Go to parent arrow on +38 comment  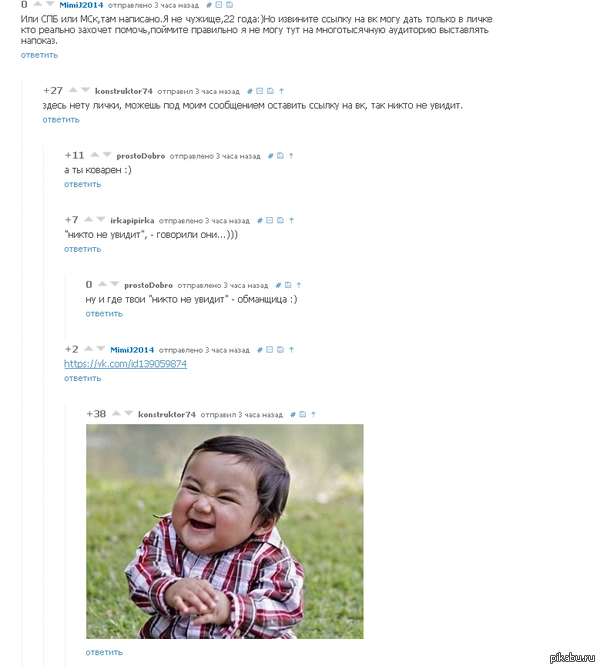click(x=313, y=414)
